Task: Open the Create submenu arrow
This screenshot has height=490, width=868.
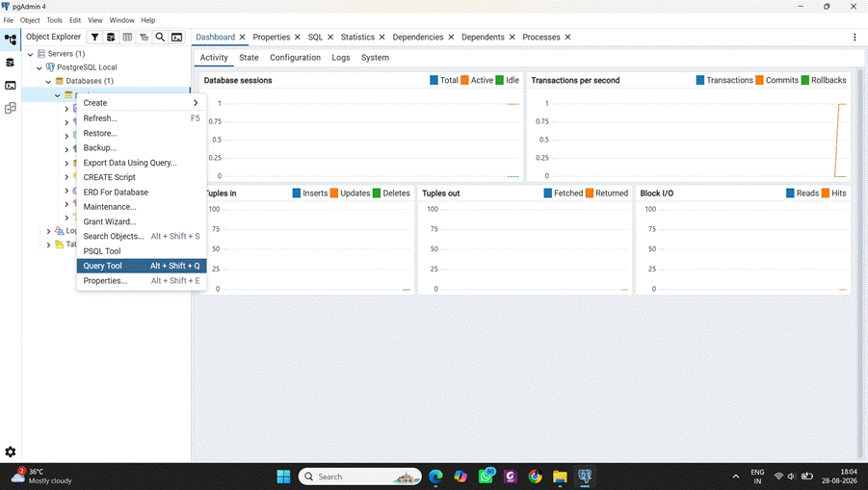Action: [x=196, y=103]
